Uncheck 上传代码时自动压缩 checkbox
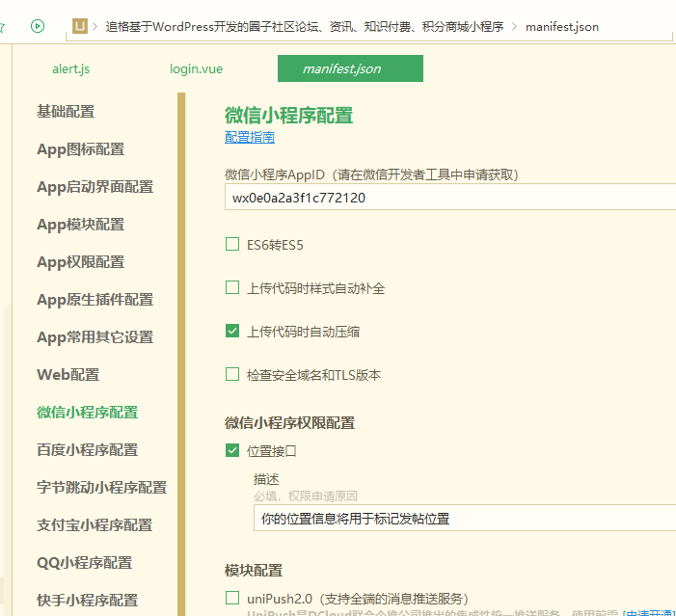676x616 pixels. point(232,331)
